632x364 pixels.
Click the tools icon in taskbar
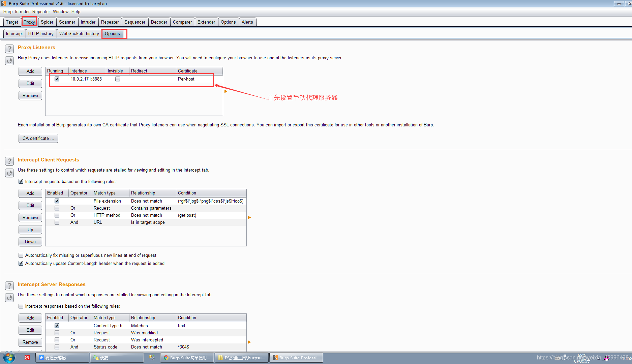[152, 358]
